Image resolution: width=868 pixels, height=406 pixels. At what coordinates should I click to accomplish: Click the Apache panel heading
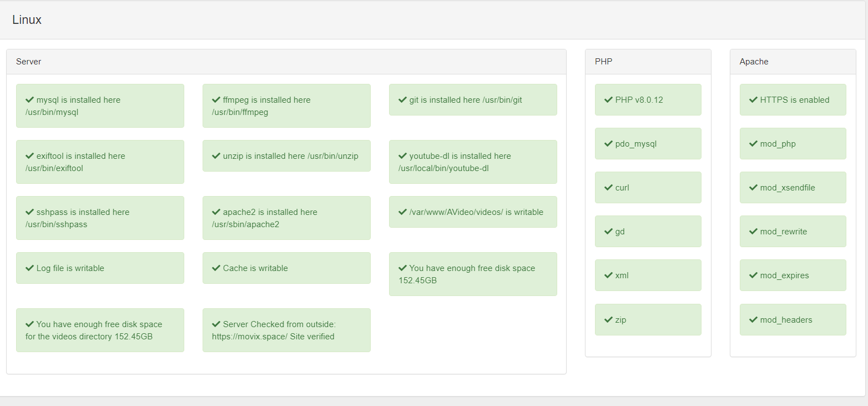tap(793, 62)
